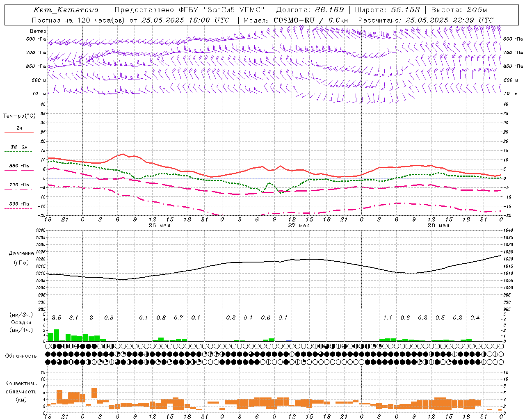Click the 'Конвективн.' convective cloud label
This screenshot has height=420, width=525.
(21, 383)
